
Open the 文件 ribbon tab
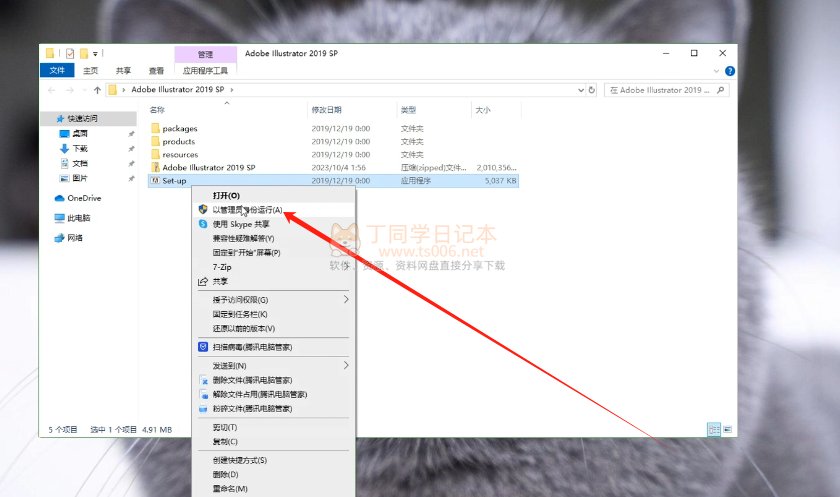click(57, 70)
